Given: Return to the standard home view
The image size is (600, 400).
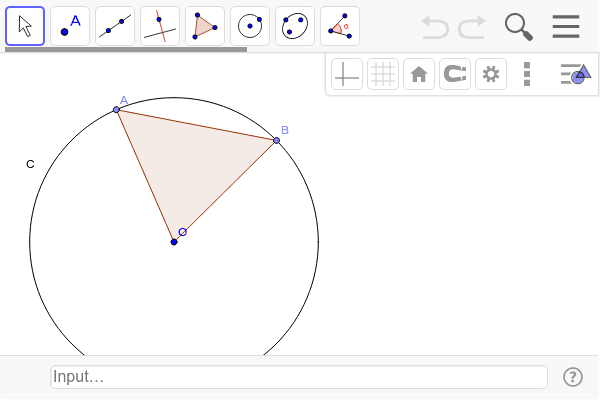Looking at the screenshot, I should [x=419, y=74].
